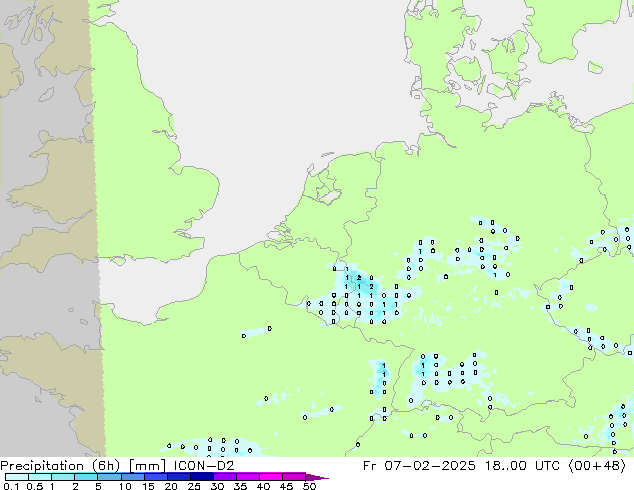Click the above-50 arrow at legend end
Screen dimensions: 634x490
317,477
